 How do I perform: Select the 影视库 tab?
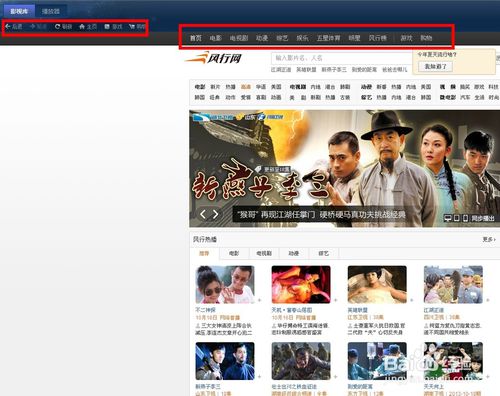tap(19, 11)
